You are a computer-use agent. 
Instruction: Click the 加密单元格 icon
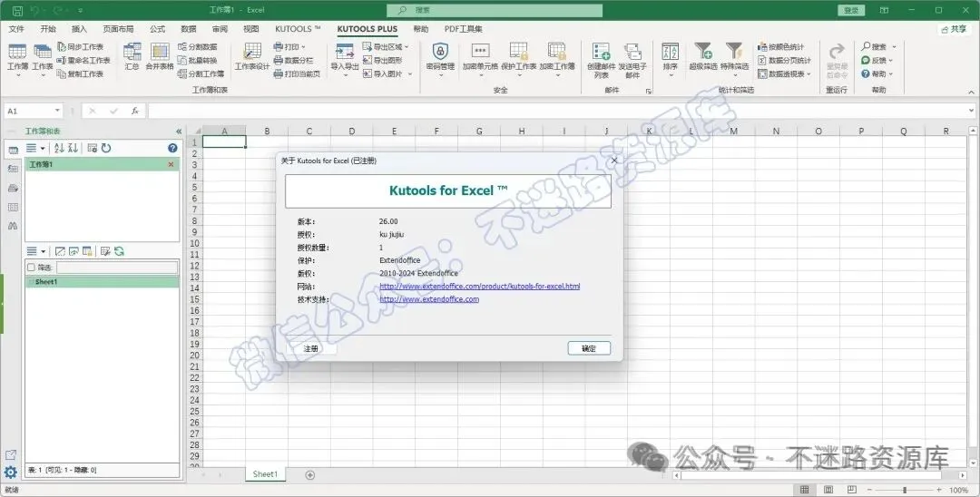480,51
